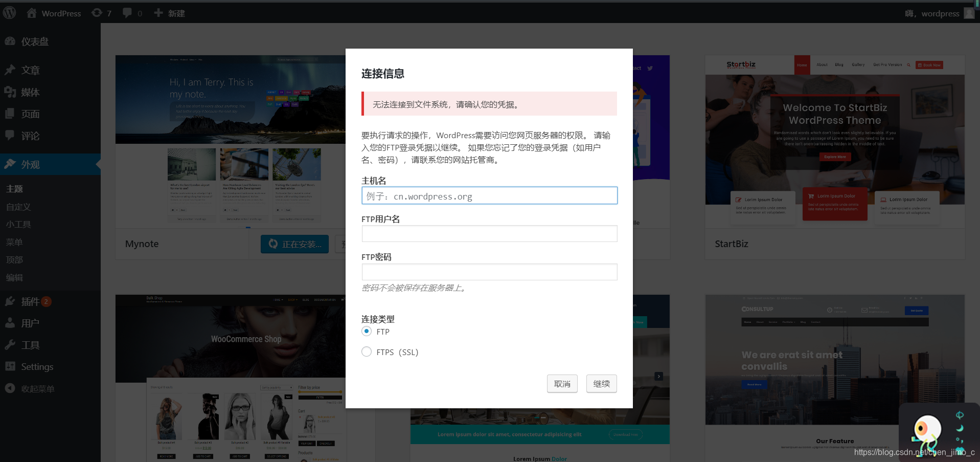Click the Mynote theme name
This screenshot has height=462, width=980.
tap(142, 244)
